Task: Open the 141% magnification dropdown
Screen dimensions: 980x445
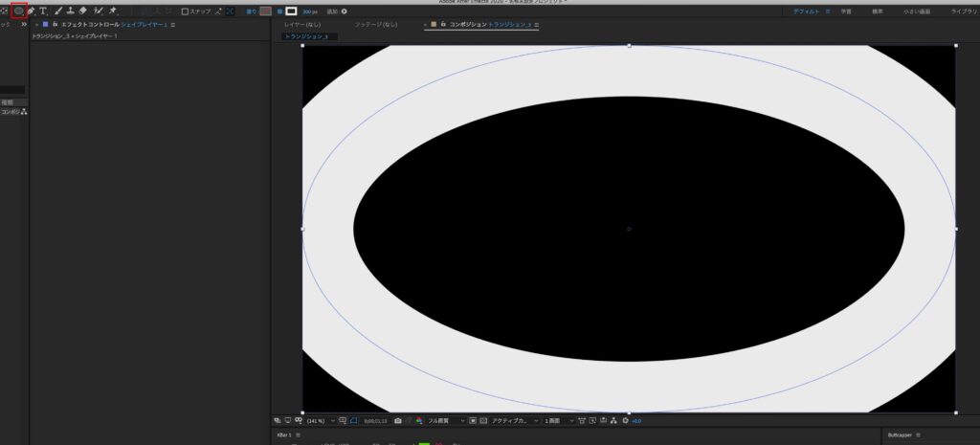Action: tap(322, 421)
